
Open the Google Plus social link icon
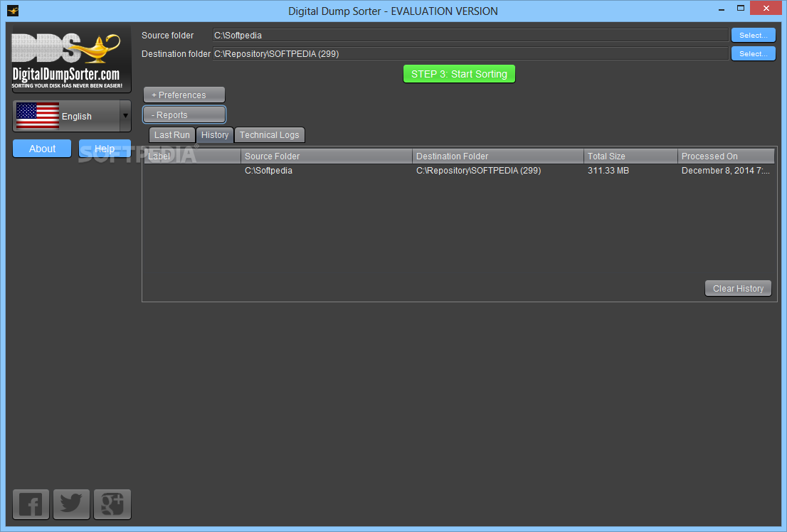tap(112, 504)
